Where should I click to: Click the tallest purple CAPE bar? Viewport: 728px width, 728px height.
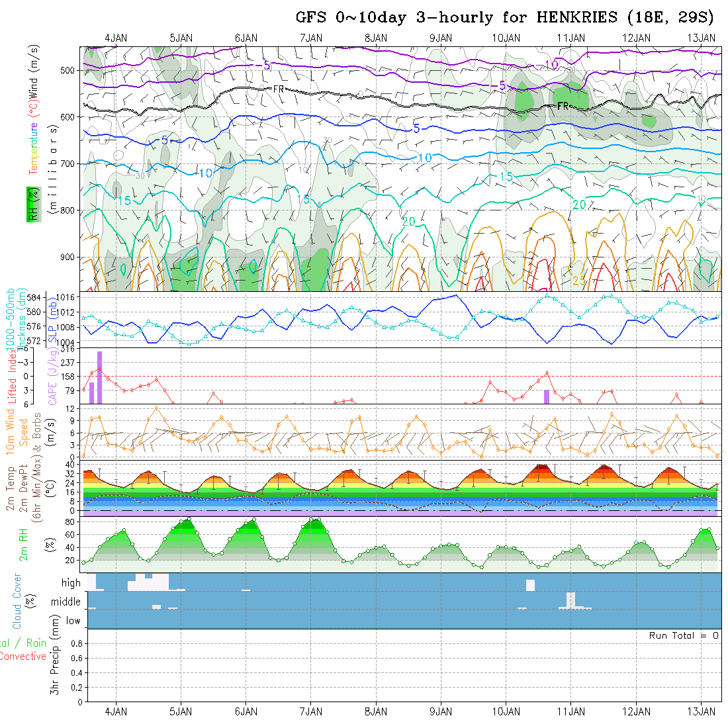(100, 377)
